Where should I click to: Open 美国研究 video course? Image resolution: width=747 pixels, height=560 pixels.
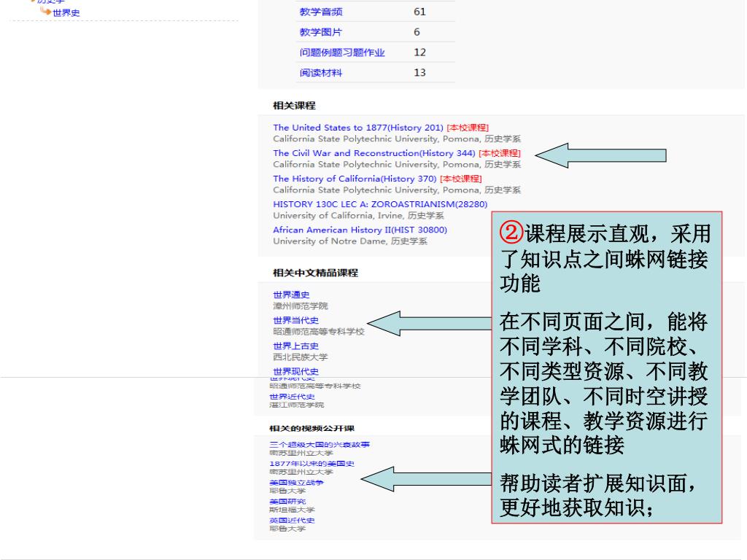(287, 502)
